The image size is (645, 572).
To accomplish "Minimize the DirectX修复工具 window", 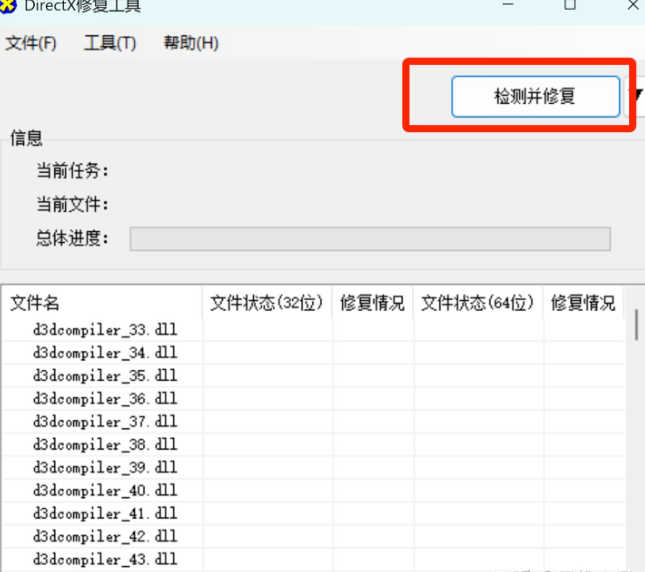I will point(508,5).
